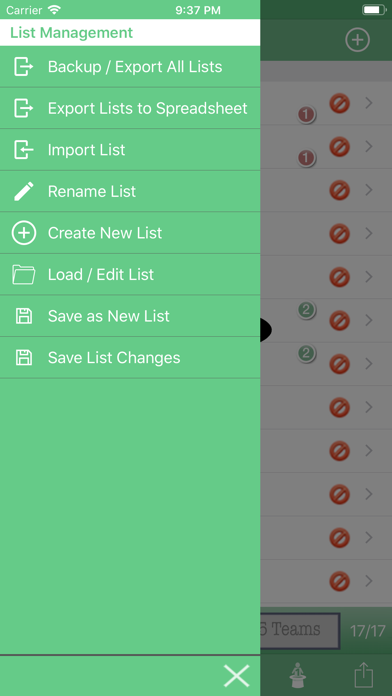Expand the first row's chevron arrow
This screenshot has width=392, height=696.
tap(368, 103)
